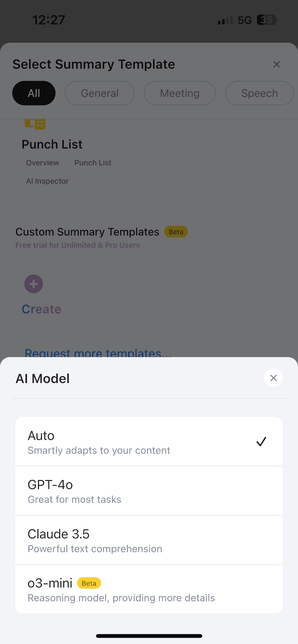Click the Request more templates link
This screenshot has height=644, width=298.
(x=98, y=353)
